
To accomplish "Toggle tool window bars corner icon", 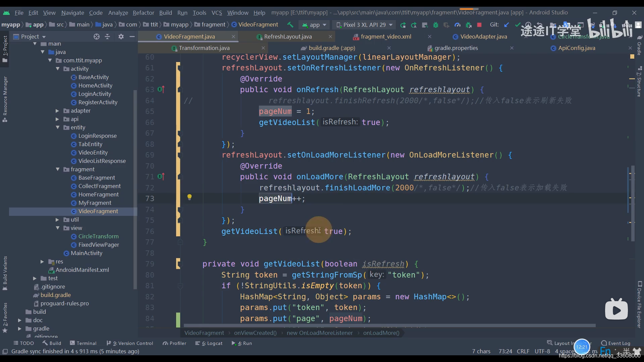I will coord(5,351).
